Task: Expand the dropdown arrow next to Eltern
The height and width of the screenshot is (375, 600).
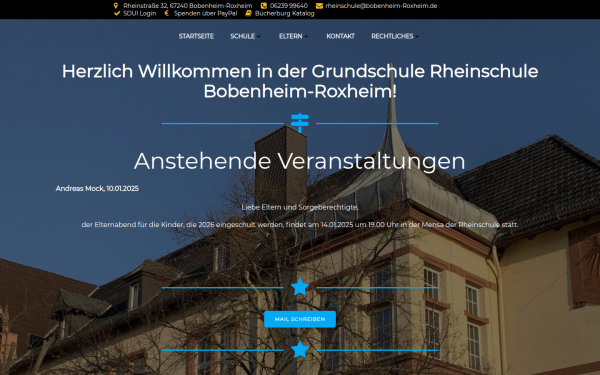Action: pos(306,36)
